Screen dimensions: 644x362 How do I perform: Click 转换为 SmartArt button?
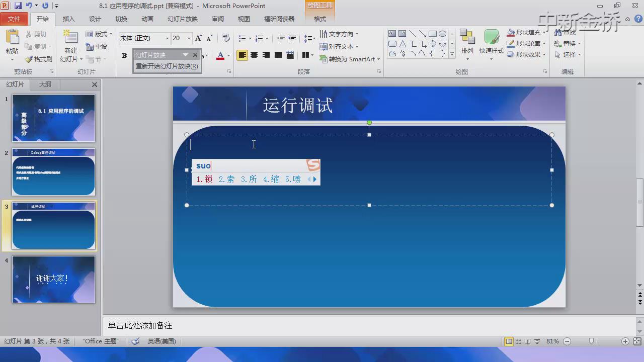(350, 59)
